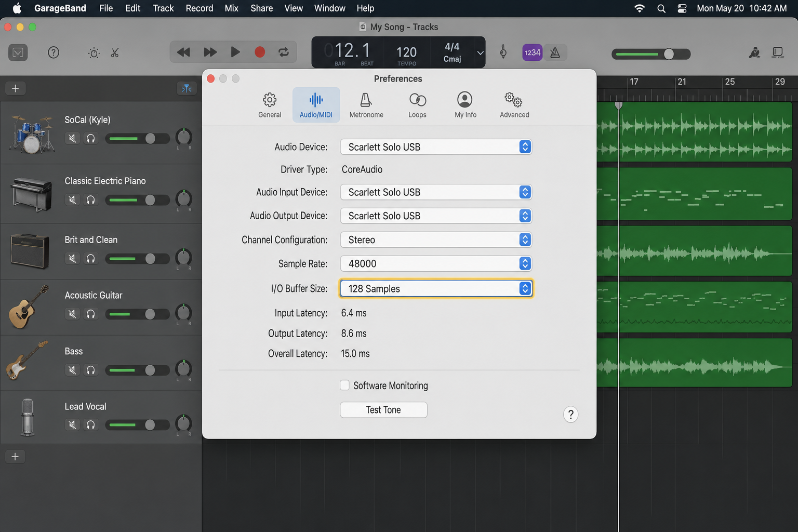The width and height of the screenshot is (798, 532).
Task: Open the Editors scissors icon
Action: 115,52
